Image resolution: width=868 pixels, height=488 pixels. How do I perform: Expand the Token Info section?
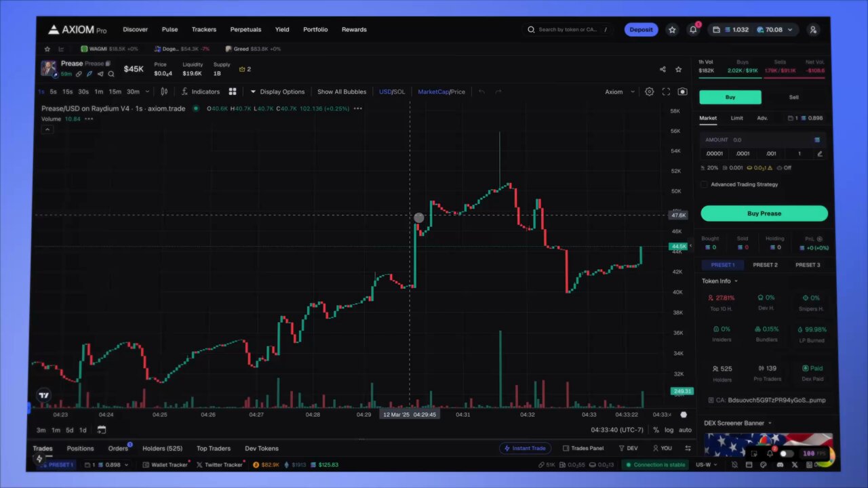tap(719, 281)
